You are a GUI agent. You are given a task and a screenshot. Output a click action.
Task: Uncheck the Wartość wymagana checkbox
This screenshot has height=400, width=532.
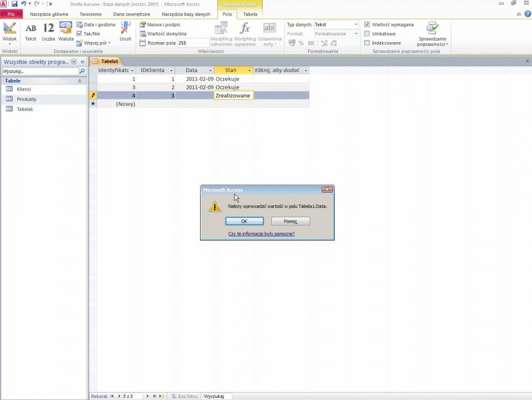coord(367,25)
